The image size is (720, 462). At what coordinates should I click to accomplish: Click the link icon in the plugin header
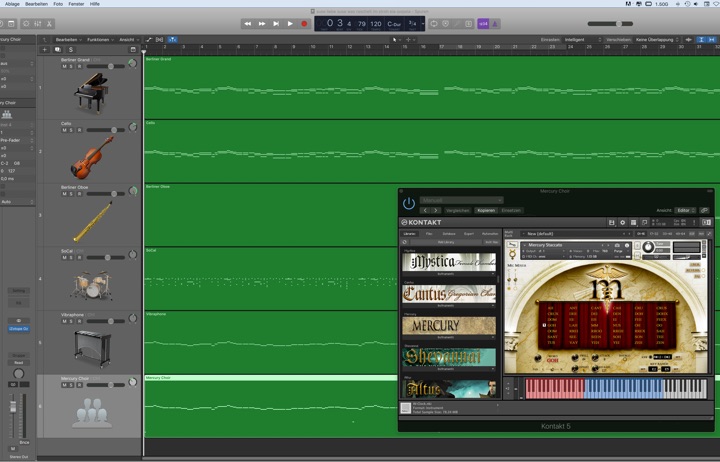704,210
